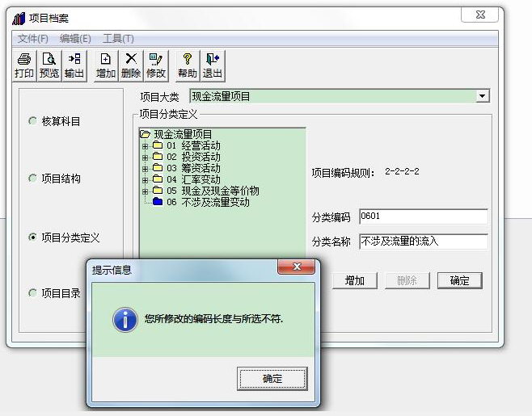Click the 分类名称 input field
Image resolution: width=532 pixels, height=416 pixels.
coord(424,242)
